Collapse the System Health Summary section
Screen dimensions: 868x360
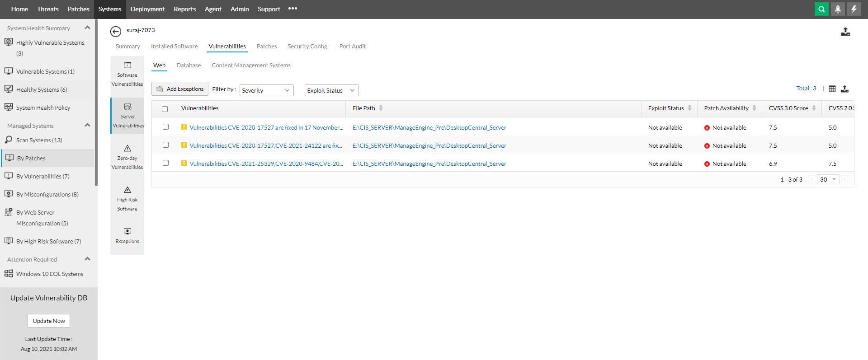(x=87, y=28)
